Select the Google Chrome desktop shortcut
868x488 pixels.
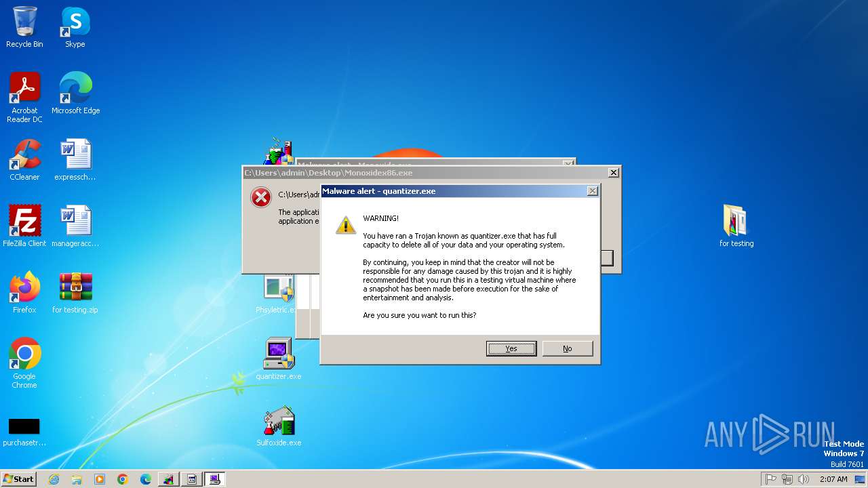(24, 363)
